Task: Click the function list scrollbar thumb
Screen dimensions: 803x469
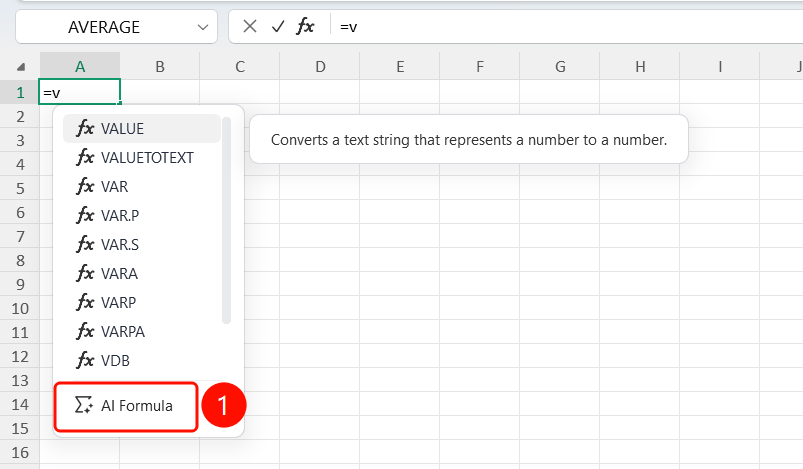Action: 226,221
